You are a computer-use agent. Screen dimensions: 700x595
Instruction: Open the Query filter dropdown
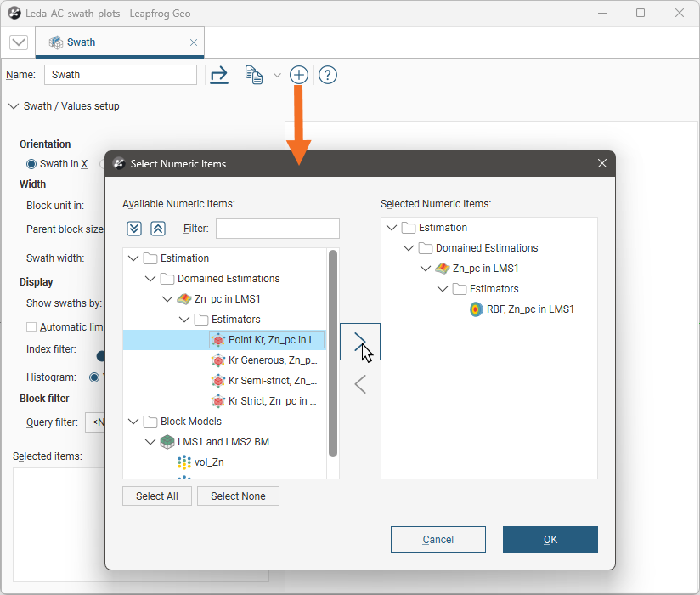[94, 422]
